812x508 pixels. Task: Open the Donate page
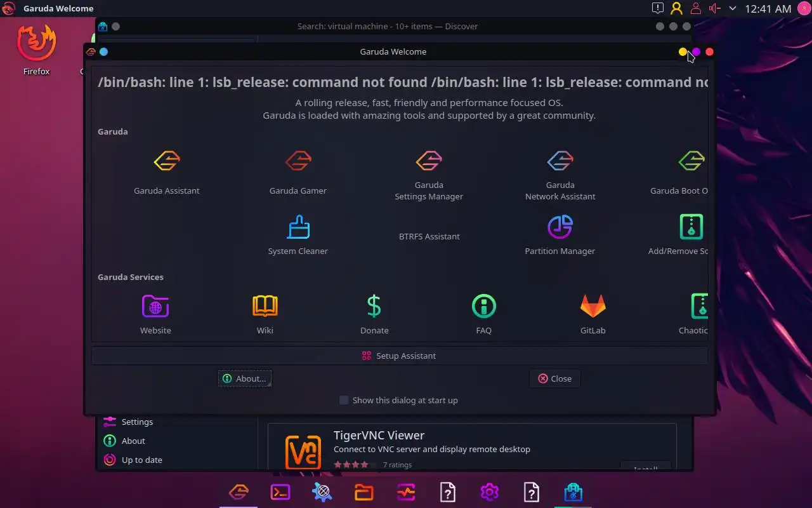374,314
